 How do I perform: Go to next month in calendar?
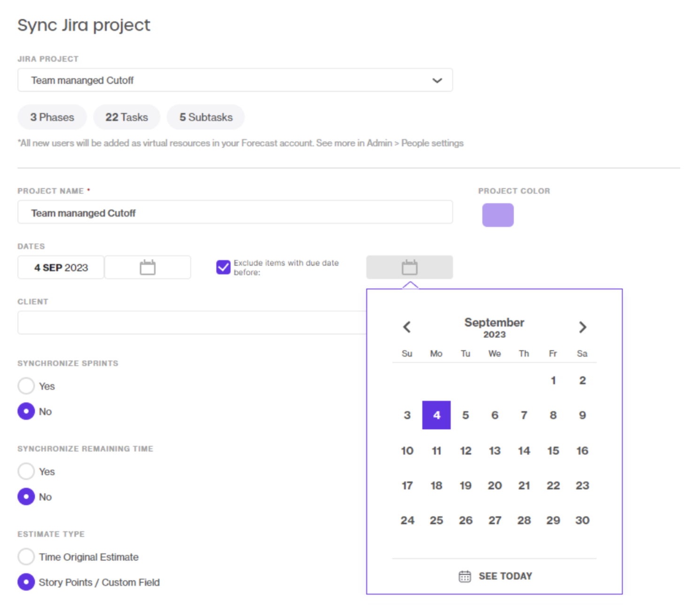[582, 327]
